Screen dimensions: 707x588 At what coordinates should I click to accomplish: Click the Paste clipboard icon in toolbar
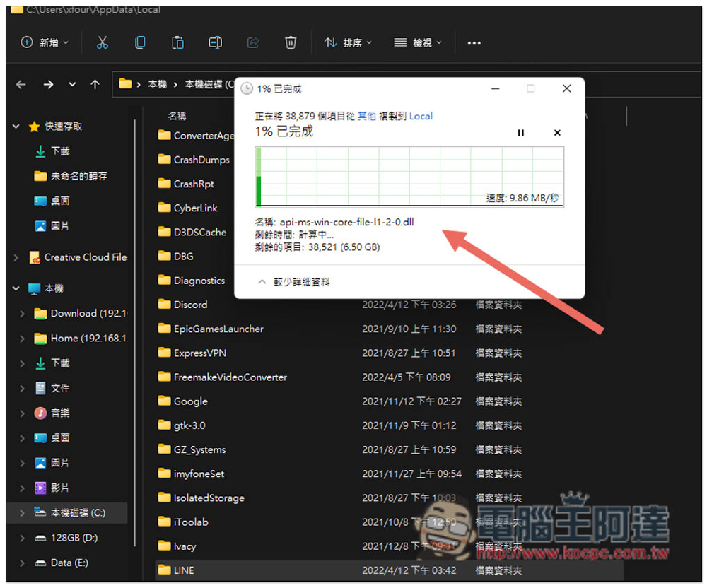(x=177, y=43)
